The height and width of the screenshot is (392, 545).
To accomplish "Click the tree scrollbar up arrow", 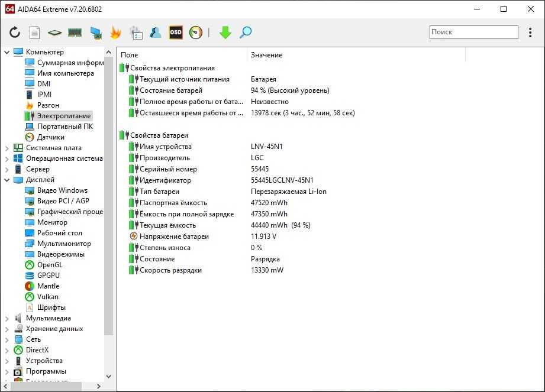I will pyautogui.click(x=108, y=53).
